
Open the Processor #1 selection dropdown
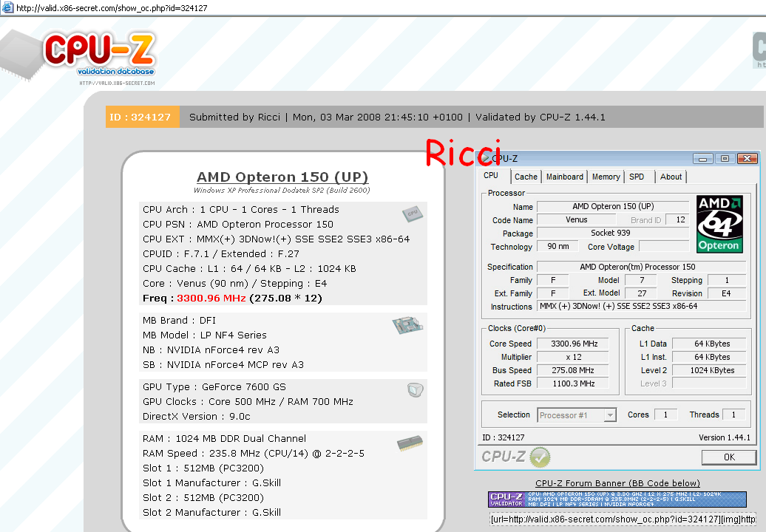point(610,415)
